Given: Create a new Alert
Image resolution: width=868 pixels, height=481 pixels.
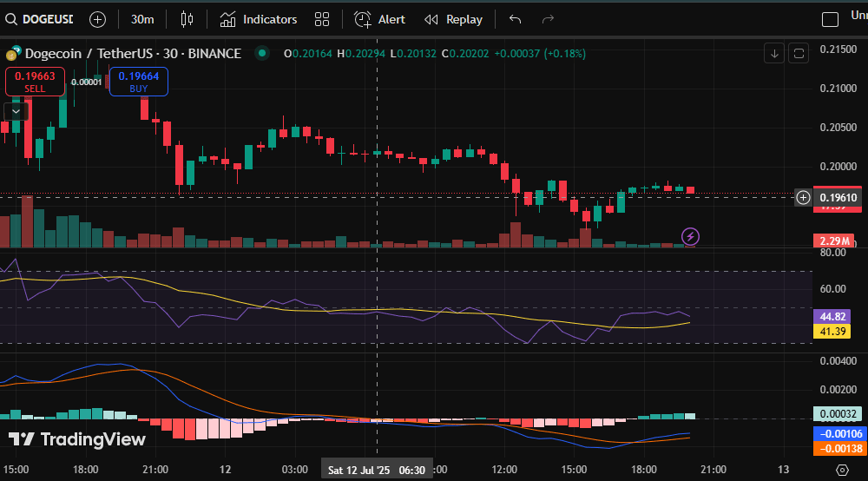Looking at the screenshot, I should (x=380, y=19).
